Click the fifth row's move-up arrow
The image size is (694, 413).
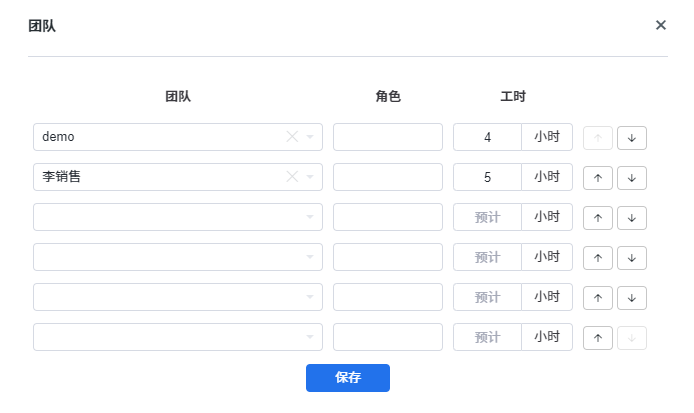coord(598,298)
